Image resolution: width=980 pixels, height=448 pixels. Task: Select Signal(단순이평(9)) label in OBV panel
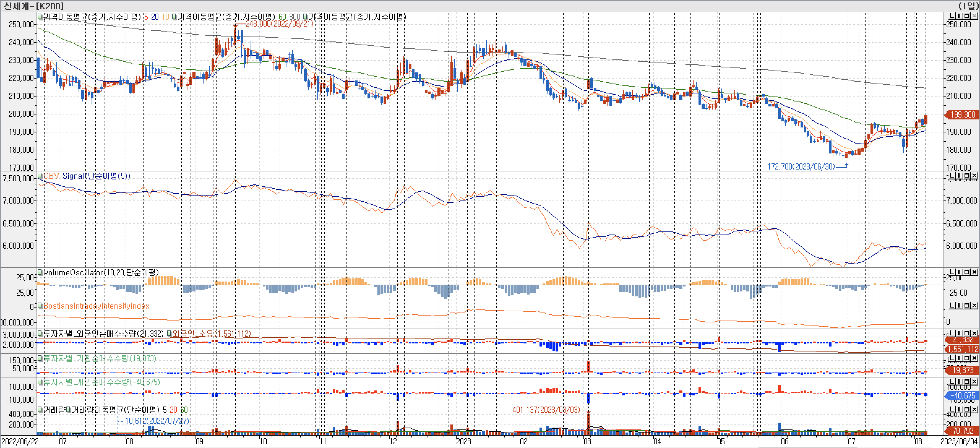click(x=96, y=176)
